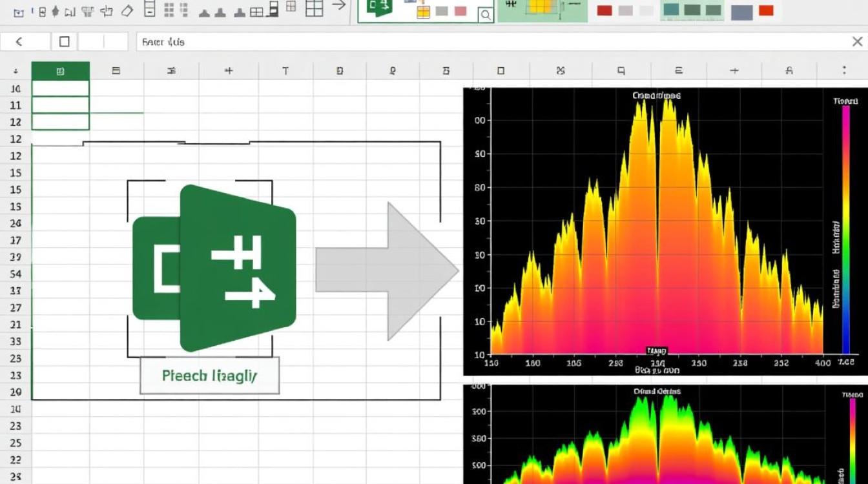Select the pink color swatch in the toolbar
The width and height of the screenshot is (868, 484).
coord(460,11)
